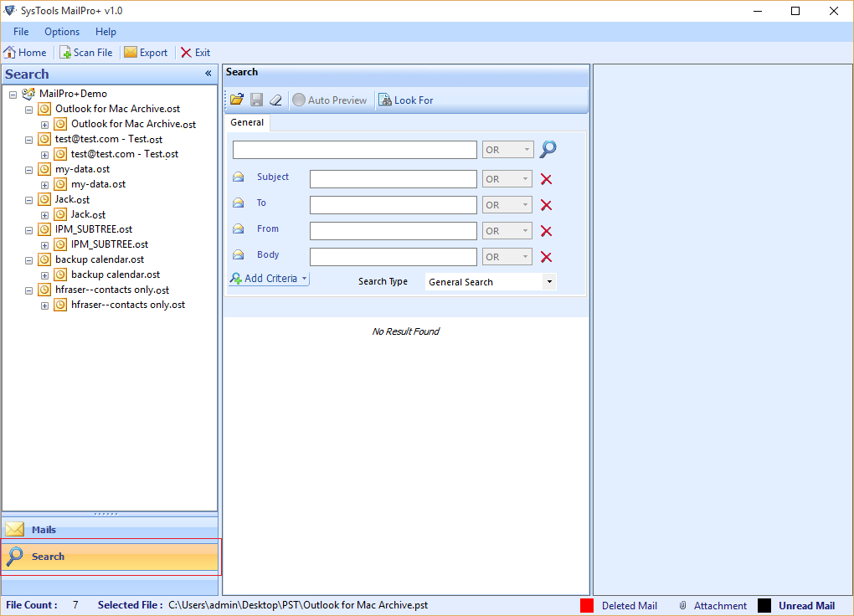Toggle the Auto Preview option
The image size is (854, 616).
pyautogui.click(x=330, y=100)
